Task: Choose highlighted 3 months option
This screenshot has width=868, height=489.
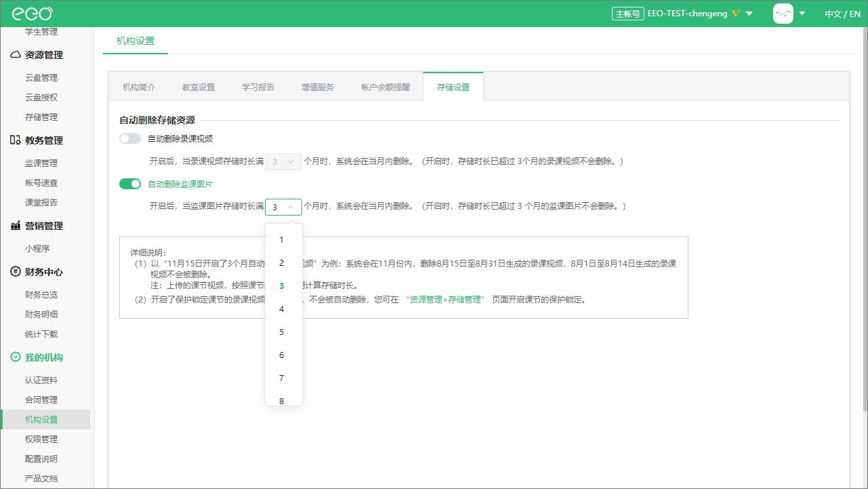Action: (283, 286)
